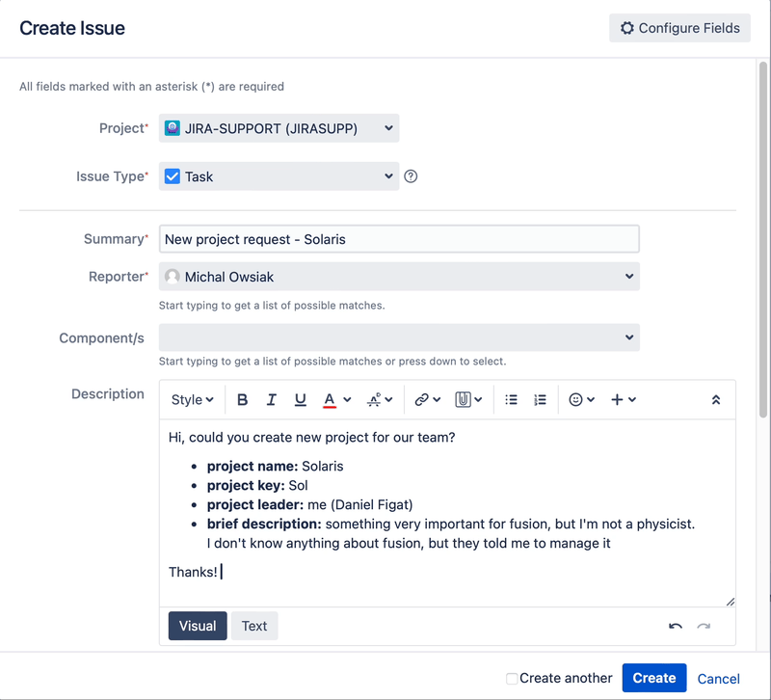Expand the text color options arrow
Image resolution: width=771 pixels, height=700 pixels.
tap(347, 400)
